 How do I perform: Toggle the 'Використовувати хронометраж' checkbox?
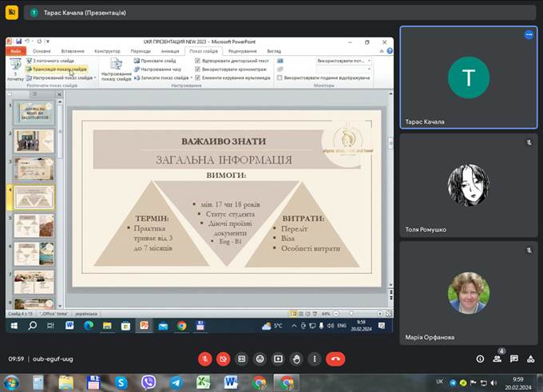pyautogui.click(x=205, y=69)
